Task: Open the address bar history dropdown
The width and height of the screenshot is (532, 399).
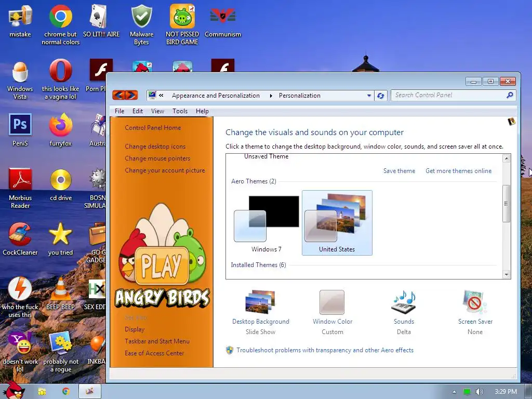Action: (369, 96)
